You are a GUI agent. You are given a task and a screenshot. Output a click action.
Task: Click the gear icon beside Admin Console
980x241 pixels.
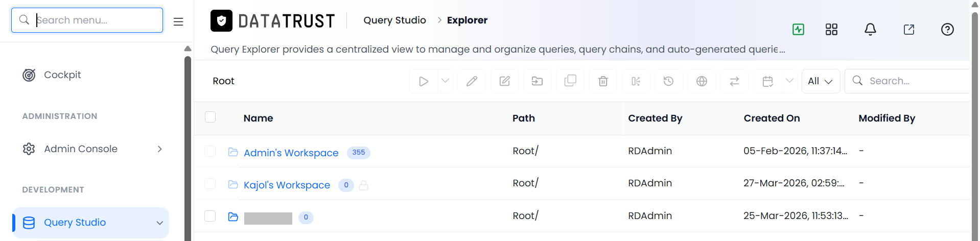tap(29, 149)
